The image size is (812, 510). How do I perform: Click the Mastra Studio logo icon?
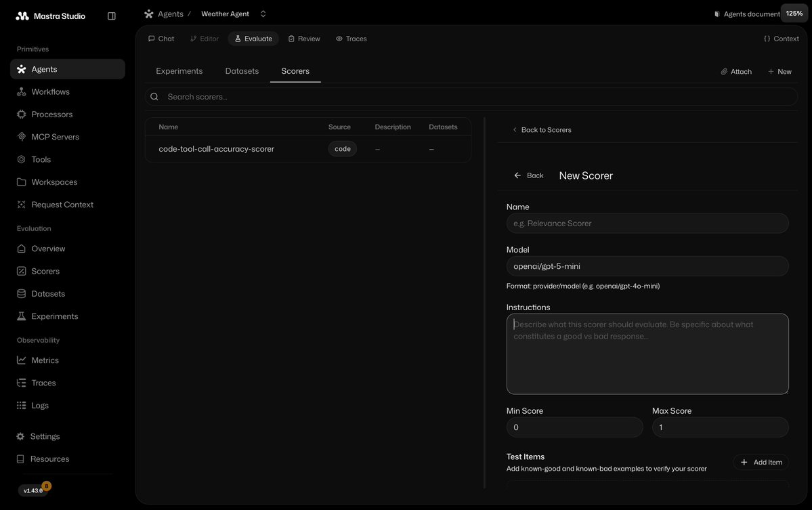(22, 16)
